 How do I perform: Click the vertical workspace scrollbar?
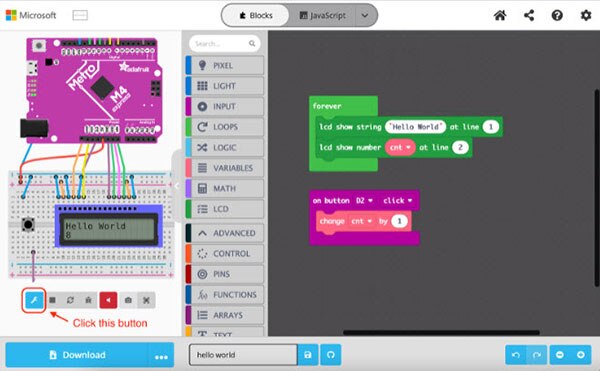pyautogui.click(x=597, y=187)
